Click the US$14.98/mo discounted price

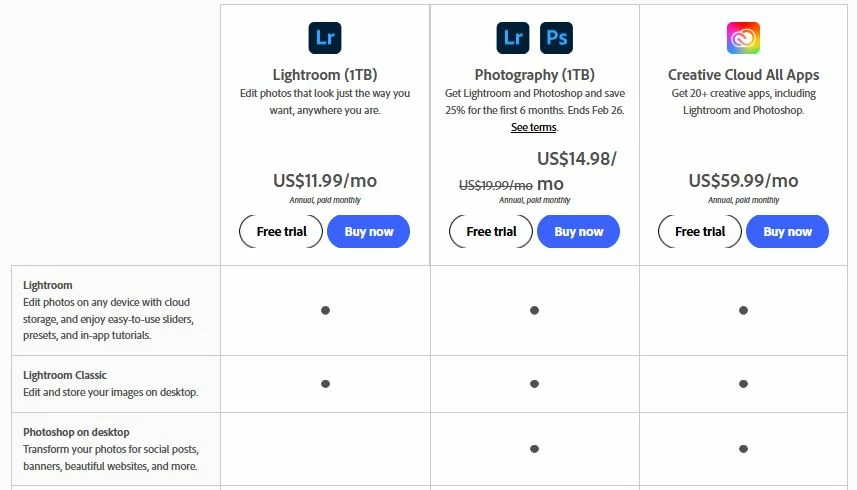577,171
